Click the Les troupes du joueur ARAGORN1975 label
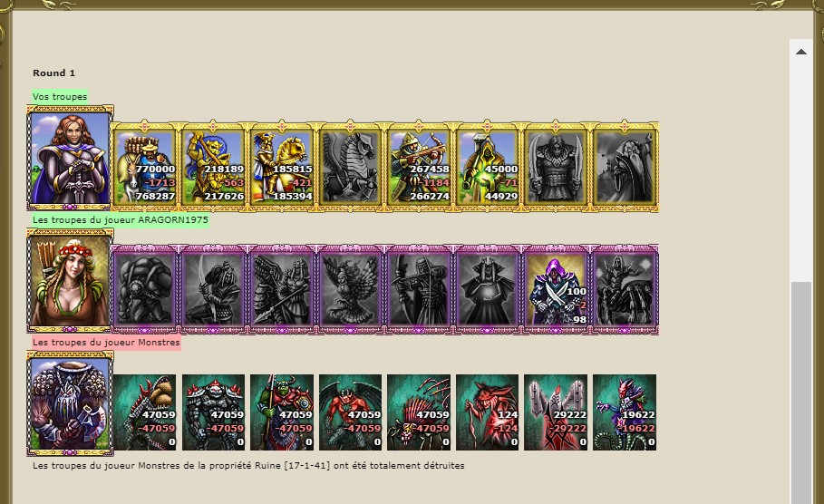 pos(121,219)
